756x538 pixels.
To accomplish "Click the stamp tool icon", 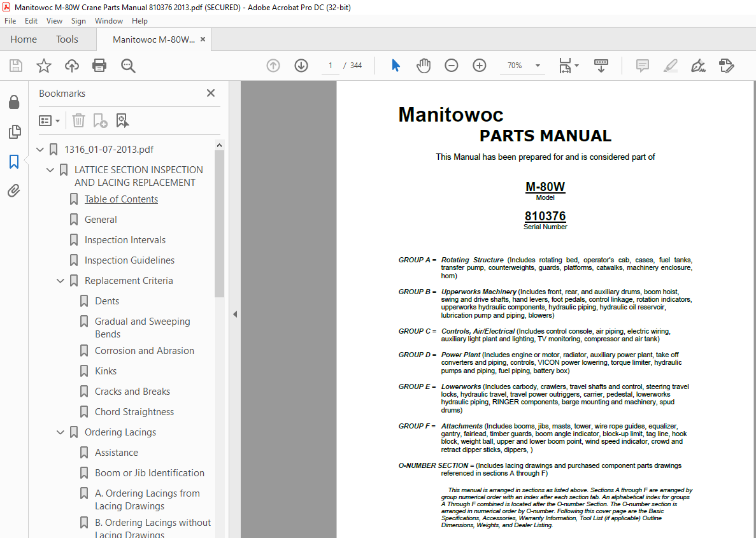I will pyautogui.click(x=726, y=66).
